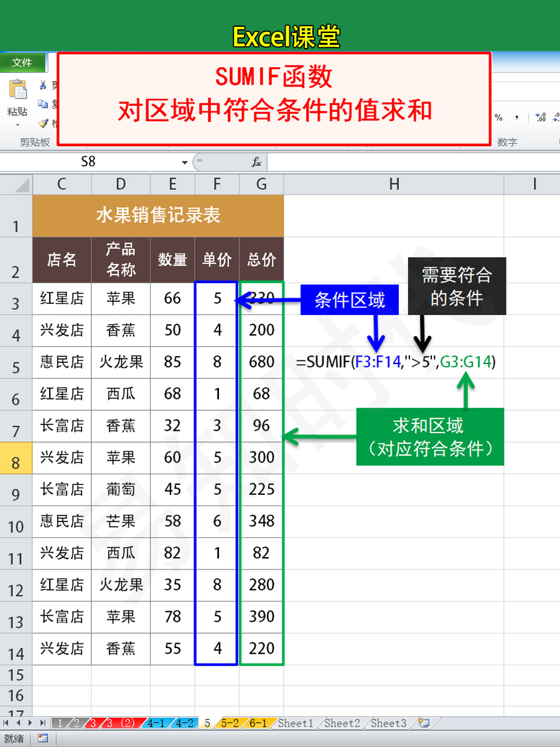The width and height of the screenshot is (560, 747).
Task: Click the SUMIF formula text in column H
Action: [x=396, y=362]
